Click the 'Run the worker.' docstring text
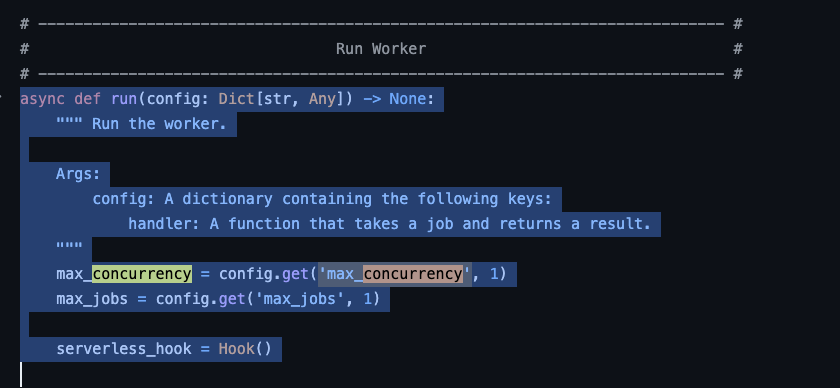 (x=160, y=124)
